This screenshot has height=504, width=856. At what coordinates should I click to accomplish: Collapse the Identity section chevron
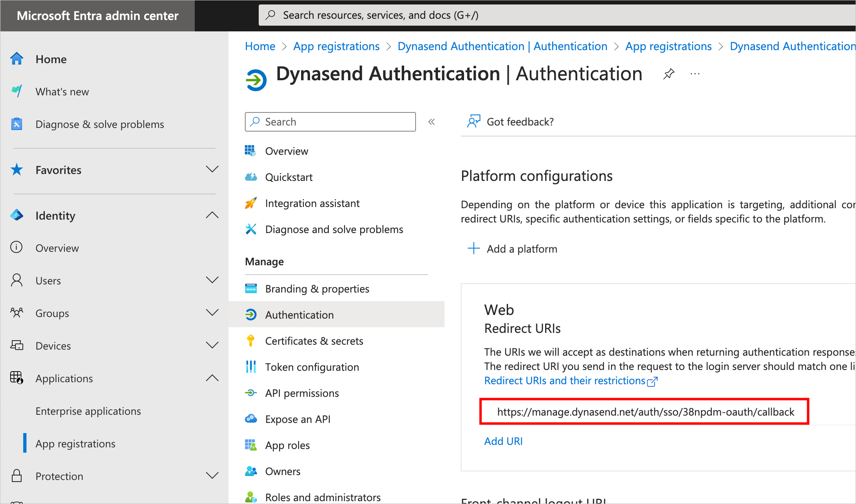coord(212,215)
